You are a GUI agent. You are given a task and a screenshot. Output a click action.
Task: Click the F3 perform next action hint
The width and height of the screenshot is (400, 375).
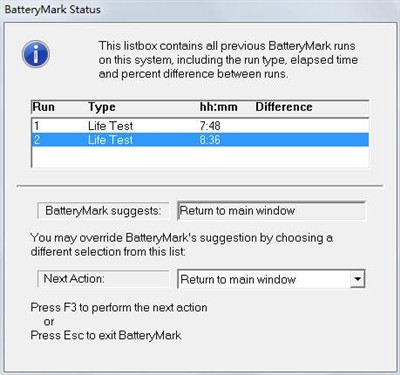click(119, 307)
